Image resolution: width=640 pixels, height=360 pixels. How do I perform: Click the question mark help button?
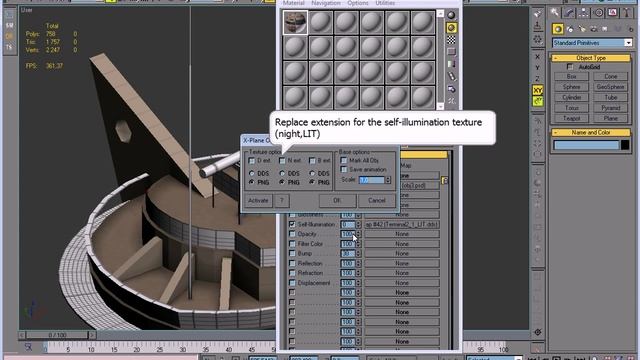(x=282, y=200)
